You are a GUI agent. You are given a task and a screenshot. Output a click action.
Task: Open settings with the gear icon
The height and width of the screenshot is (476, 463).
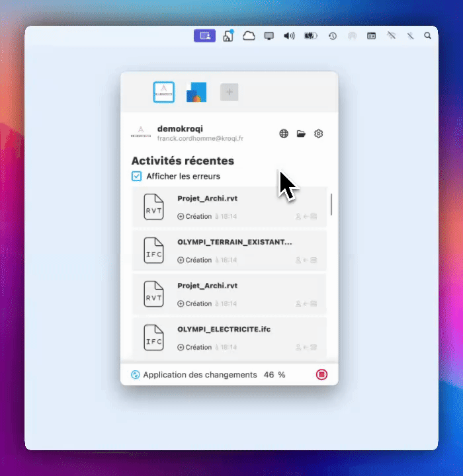point(318,134)
